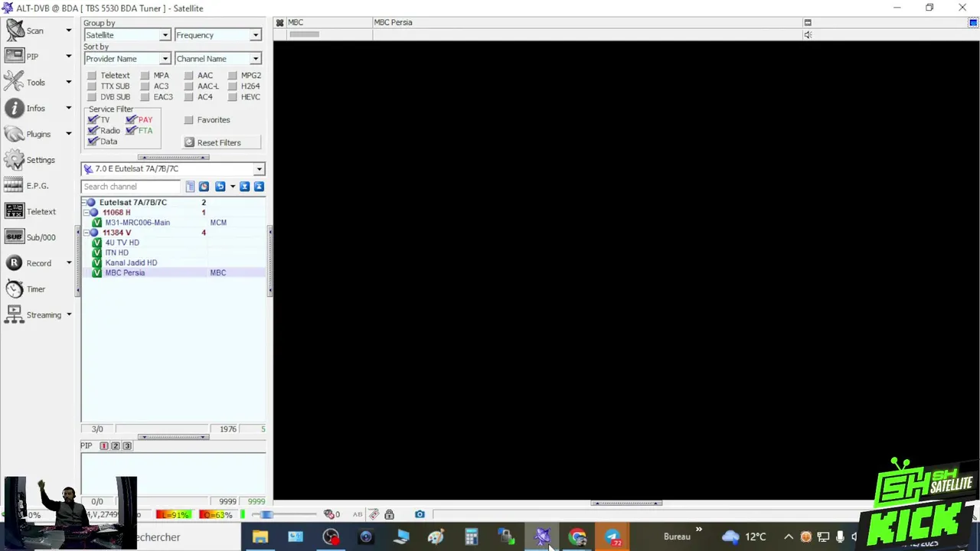Click the collapse all channels icon
Image resolution: width=980 pixels, height=551 pixels.
pos(259,187)
